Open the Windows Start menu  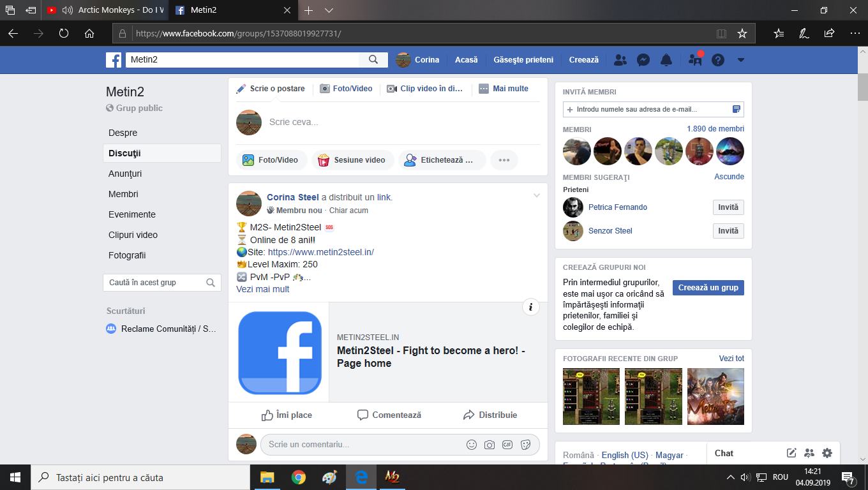tap(15, 477)
